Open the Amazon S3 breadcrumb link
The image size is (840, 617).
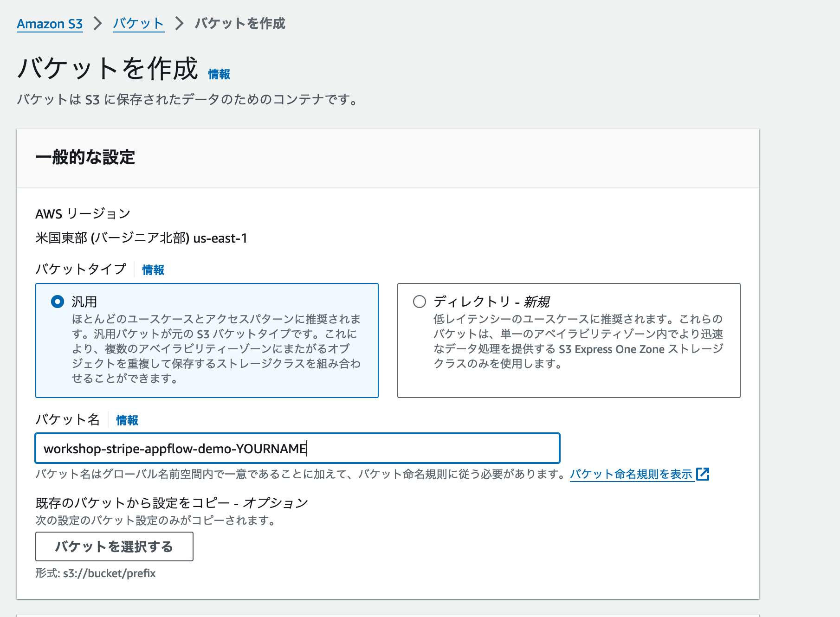(x=49, y=24)
